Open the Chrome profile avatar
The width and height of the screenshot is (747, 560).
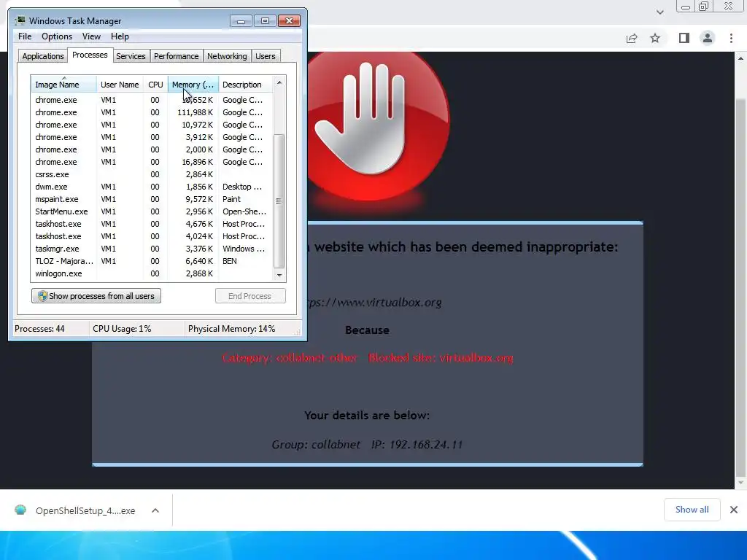(x=708, y=38)
